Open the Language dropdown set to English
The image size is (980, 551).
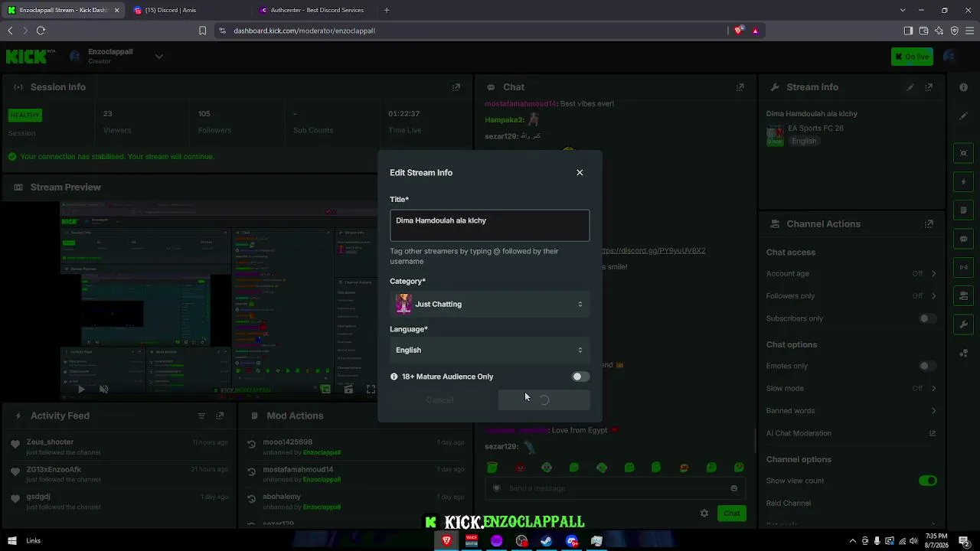click(x=489, y=350)
